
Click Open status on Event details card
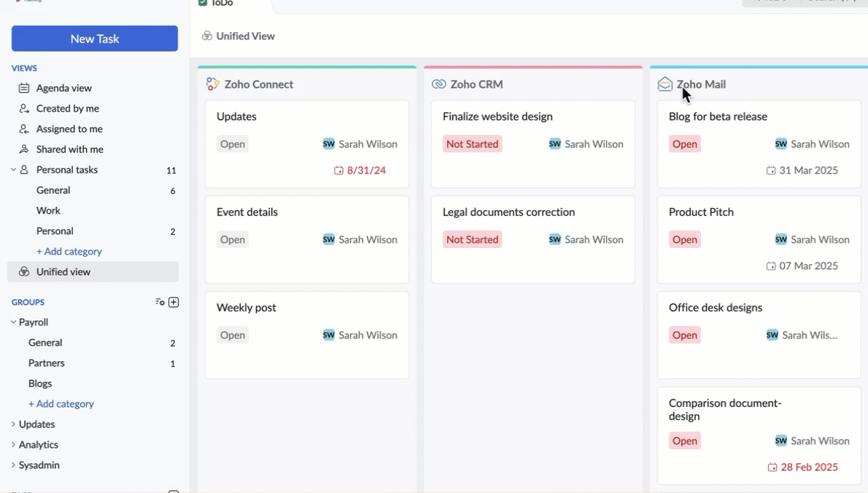tap(233, 240)
